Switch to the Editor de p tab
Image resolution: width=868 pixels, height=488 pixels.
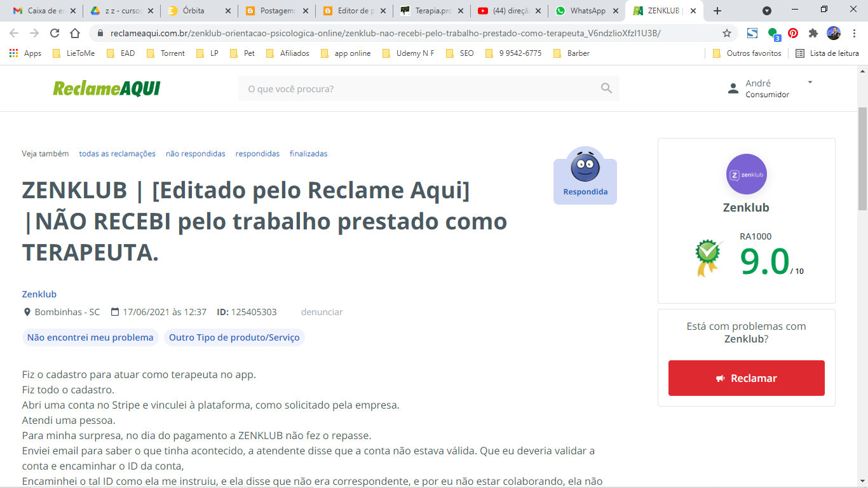[353, 11]
